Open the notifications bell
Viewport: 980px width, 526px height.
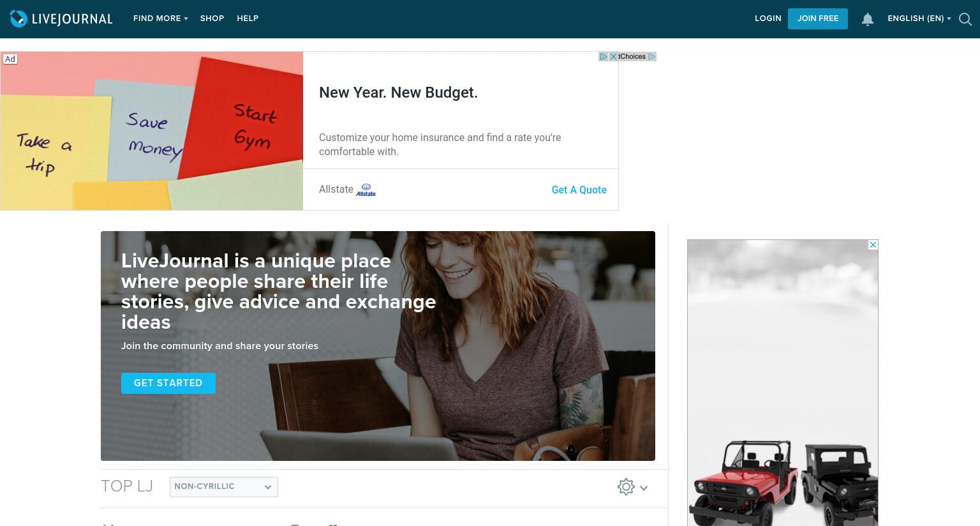[867, 19]
